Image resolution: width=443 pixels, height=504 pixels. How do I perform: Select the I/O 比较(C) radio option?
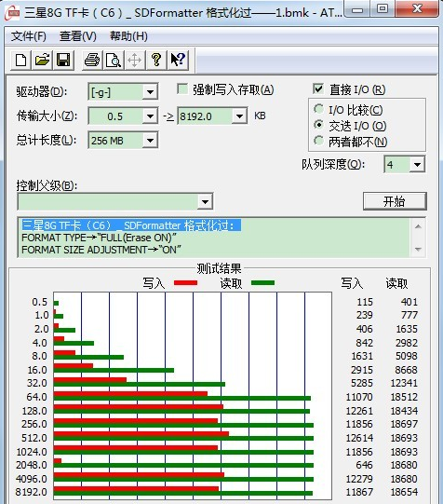[318, 109]
